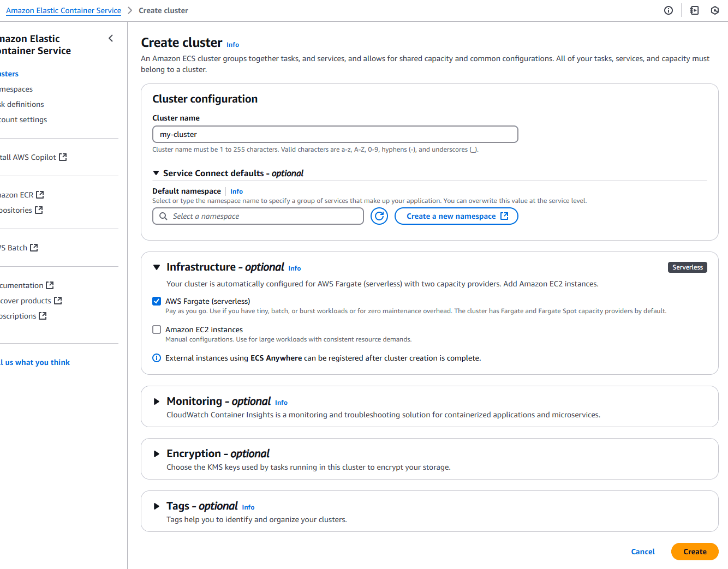Click external link icon beside AWS Copilot
Viewport: 728px width, 569px height.
coord(63,157)
